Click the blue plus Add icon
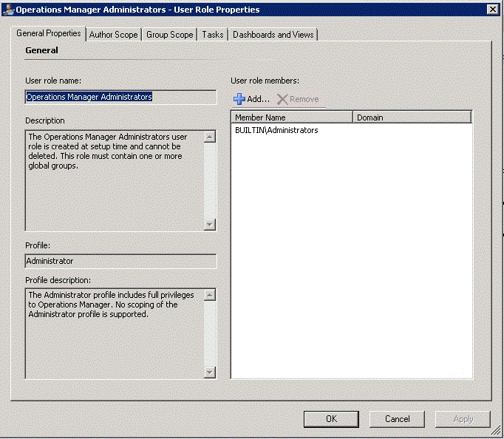 [239, 99]
